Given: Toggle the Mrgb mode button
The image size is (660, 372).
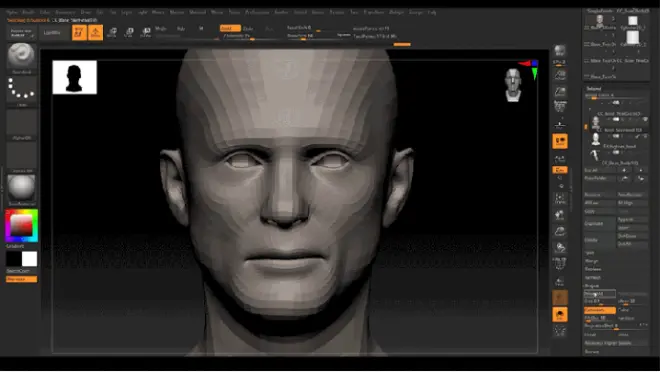Looking at the screenshot, I should [x=161, y=29].
